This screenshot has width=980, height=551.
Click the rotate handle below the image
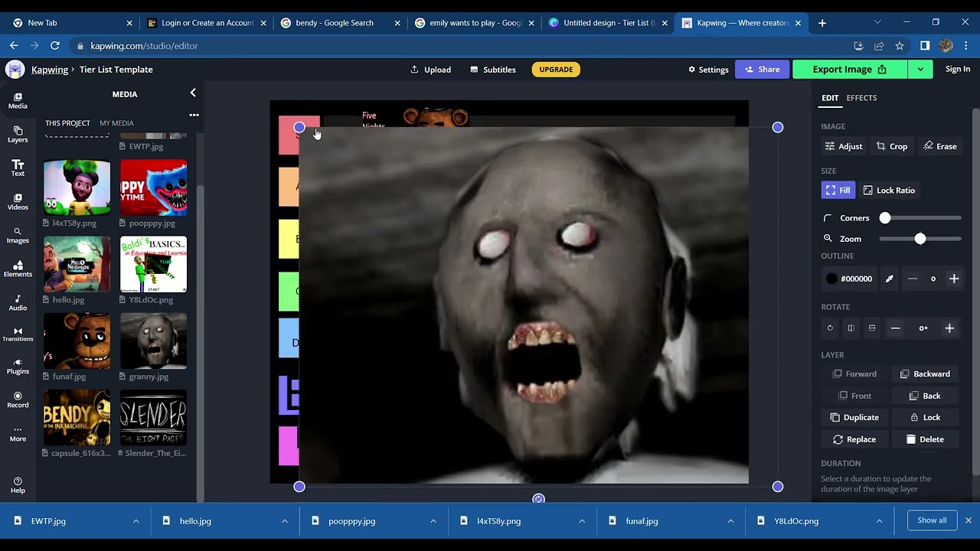coord(538,499)
